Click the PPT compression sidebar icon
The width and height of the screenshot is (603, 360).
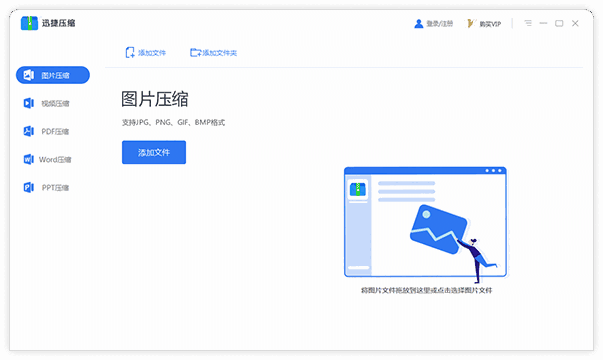pyautogui.click(x=29, y=188)
